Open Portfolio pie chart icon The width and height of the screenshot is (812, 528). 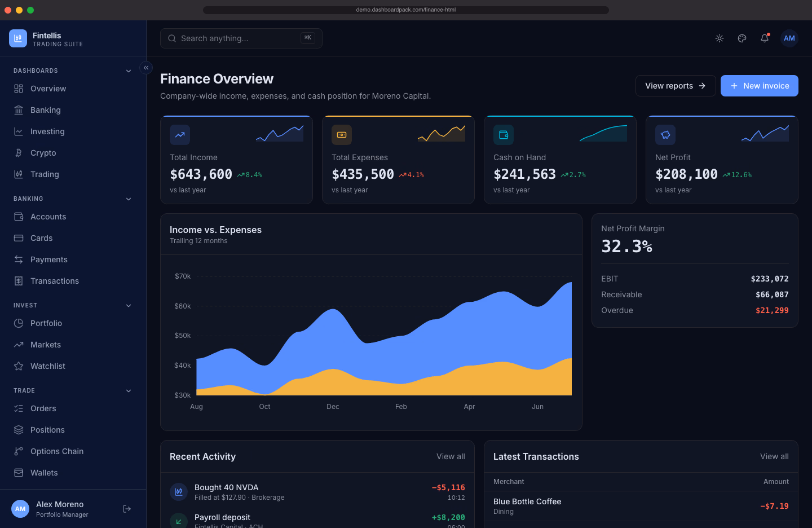(19, 323)
